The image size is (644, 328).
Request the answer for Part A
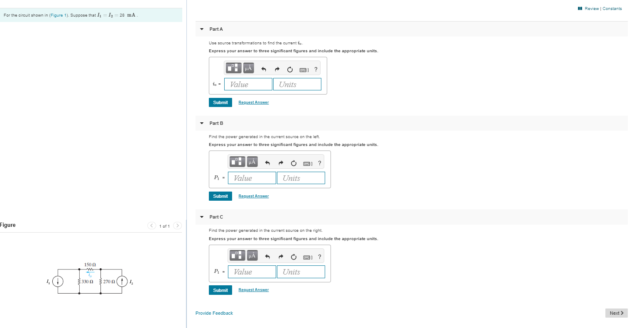254,102
